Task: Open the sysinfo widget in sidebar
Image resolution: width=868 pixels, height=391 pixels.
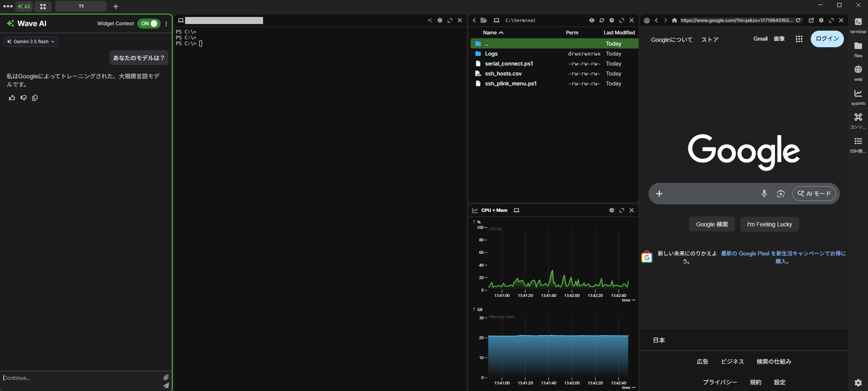Action: point(858,97)
